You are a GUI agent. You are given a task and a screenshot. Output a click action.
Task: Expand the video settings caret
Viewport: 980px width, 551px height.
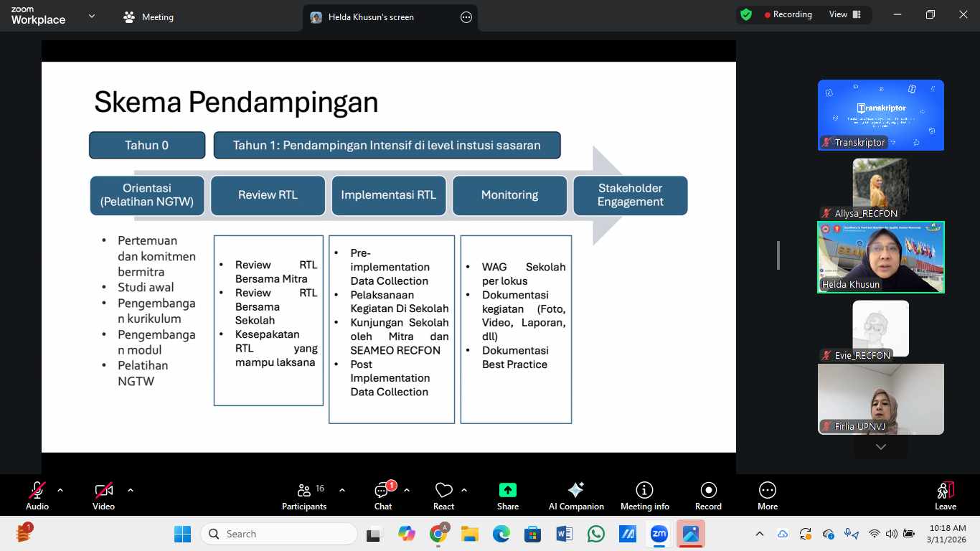131,490
